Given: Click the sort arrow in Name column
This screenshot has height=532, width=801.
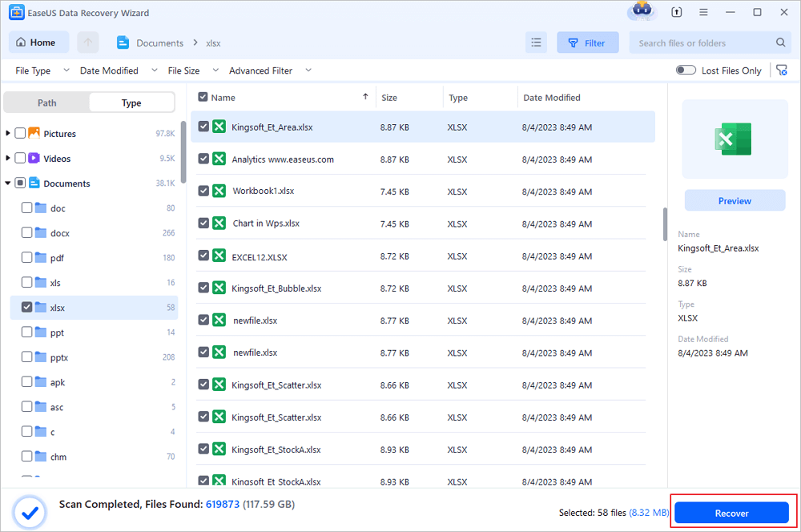Looking at the screenshot, I should click(365, 97).
